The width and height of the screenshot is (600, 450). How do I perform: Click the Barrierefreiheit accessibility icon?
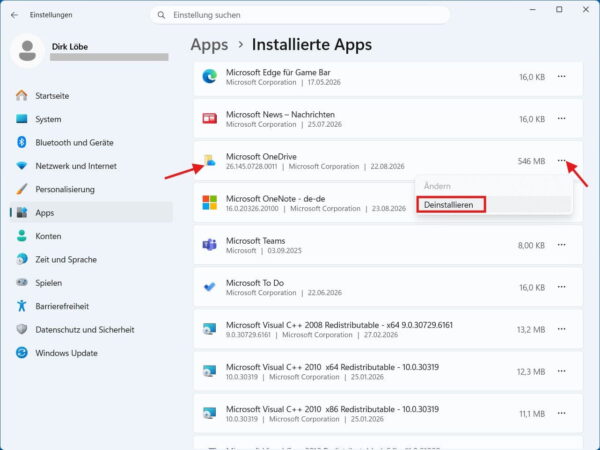tap(22, 306)
